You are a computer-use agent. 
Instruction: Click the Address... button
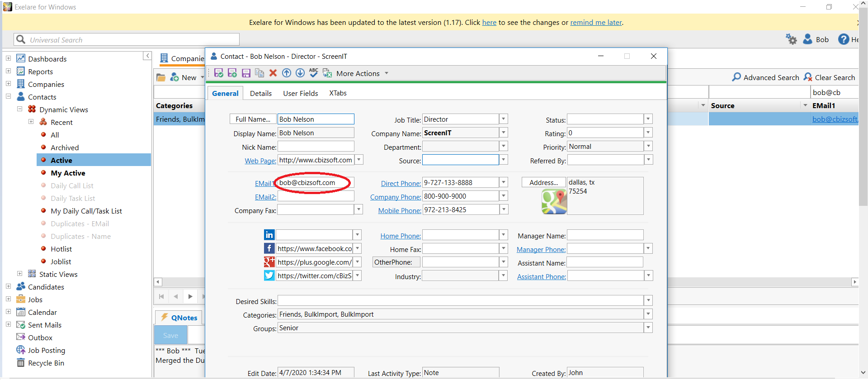543,182
